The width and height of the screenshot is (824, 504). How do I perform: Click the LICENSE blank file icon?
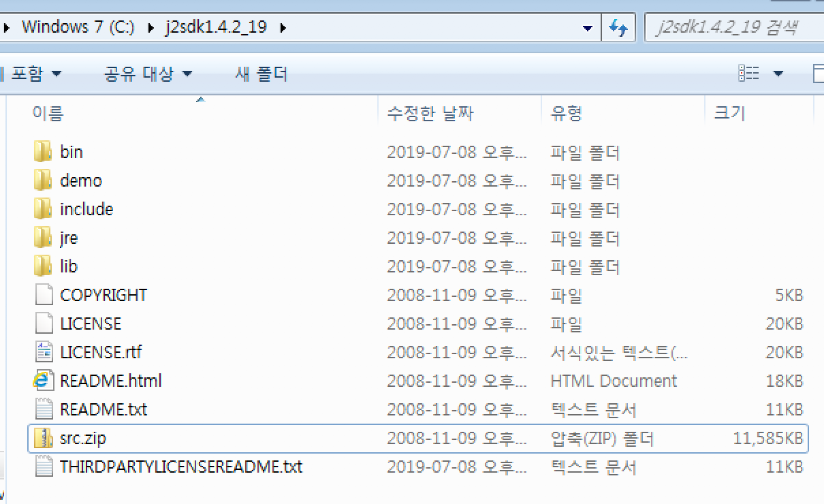click(43, 324)
